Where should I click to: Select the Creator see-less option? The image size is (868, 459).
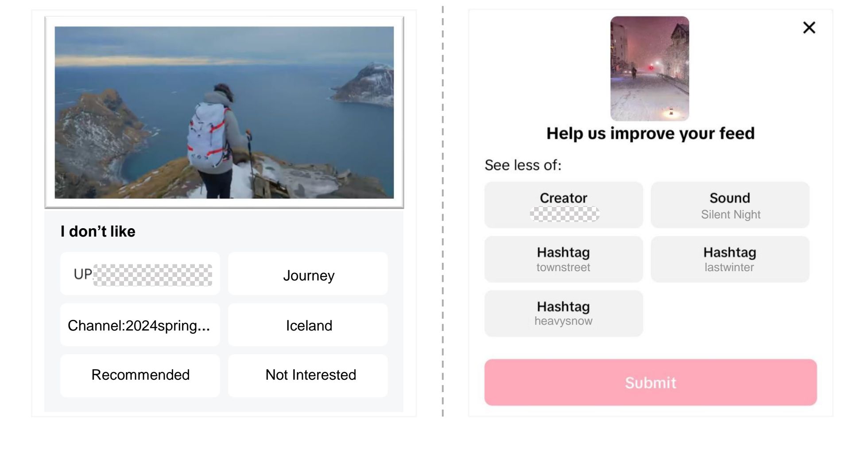point(563,205)
